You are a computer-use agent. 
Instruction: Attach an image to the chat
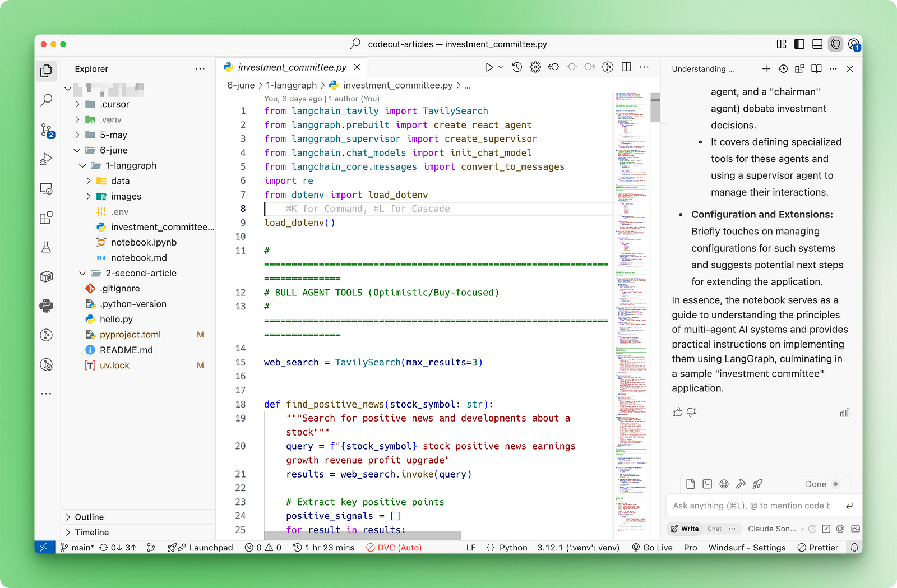(x=855, y=529)
